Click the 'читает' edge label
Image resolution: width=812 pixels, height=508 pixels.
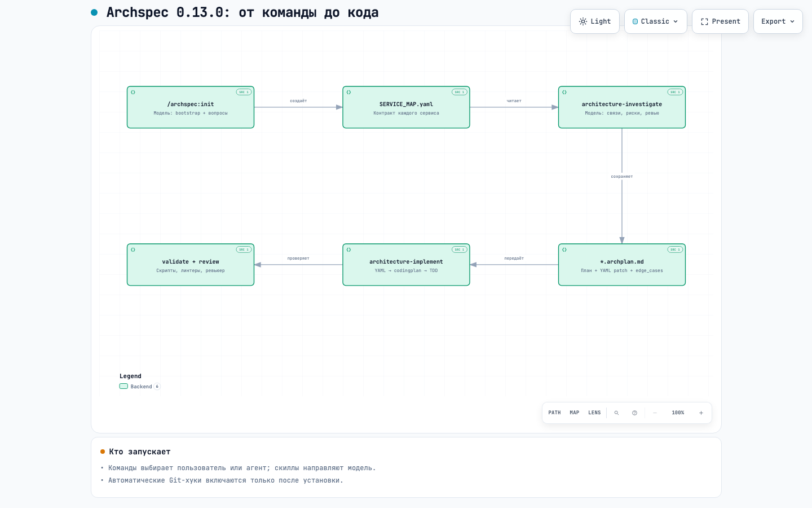(x=514, y=101)
